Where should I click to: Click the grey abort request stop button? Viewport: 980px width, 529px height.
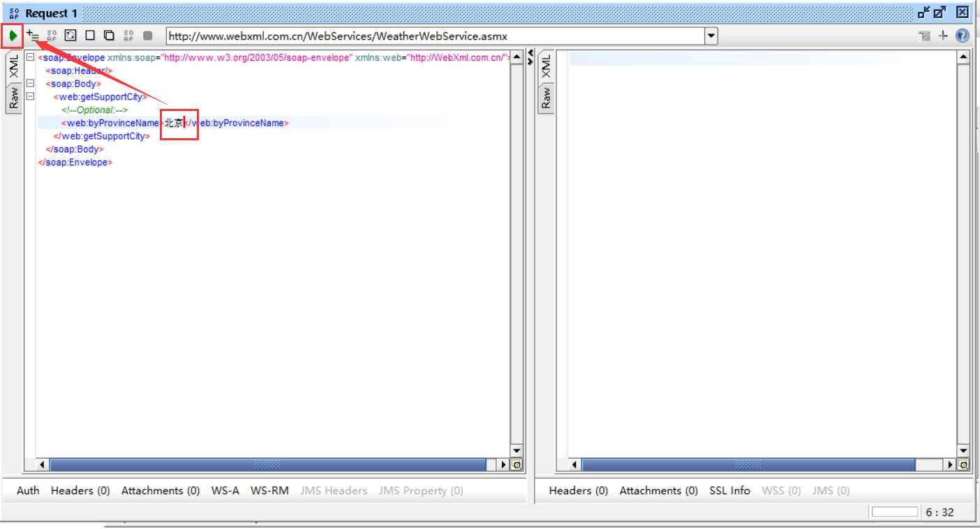[x=147, y=35]
